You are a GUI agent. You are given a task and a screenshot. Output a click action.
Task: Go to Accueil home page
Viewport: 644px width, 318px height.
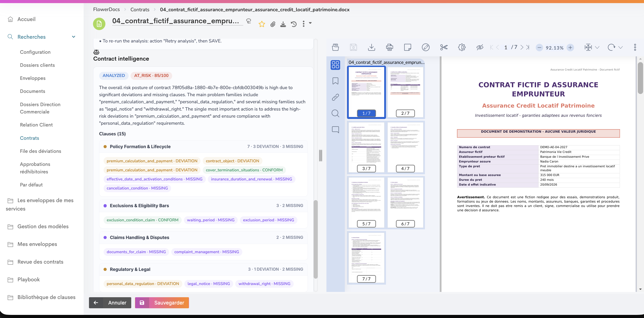(26, 19)
